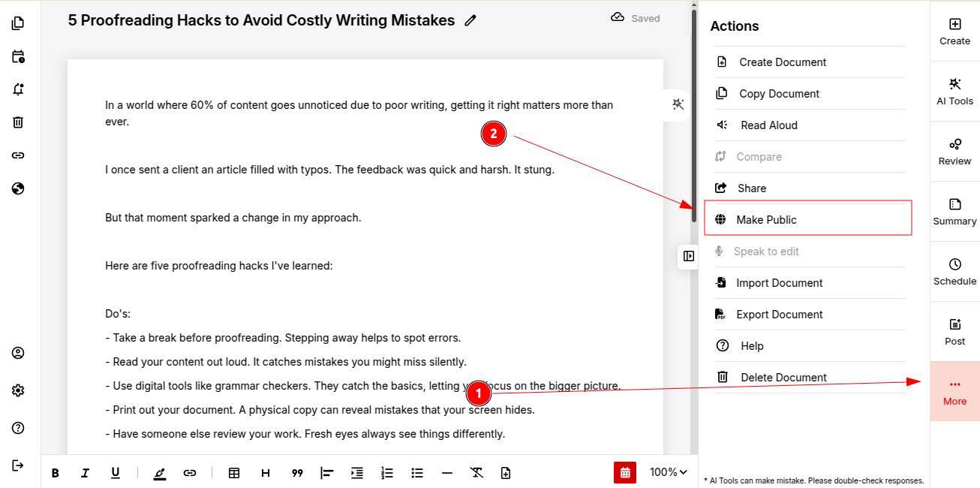980x488 pixels.
Task: Open the notifications bell in the left sidebar
Action: (x=18, y=89)
